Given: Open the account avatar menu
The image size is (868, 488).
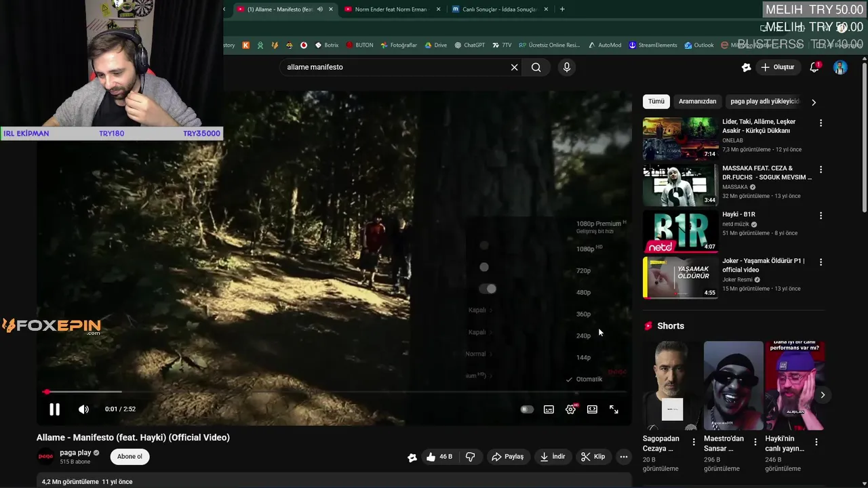Looking at the screenshot, I should coord(840,67).
